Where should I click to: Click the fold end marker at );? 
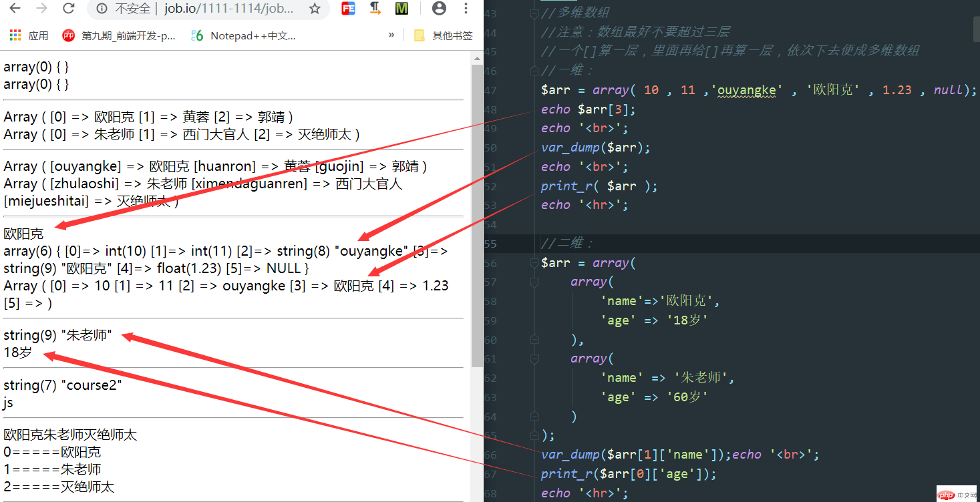[534, 435]
